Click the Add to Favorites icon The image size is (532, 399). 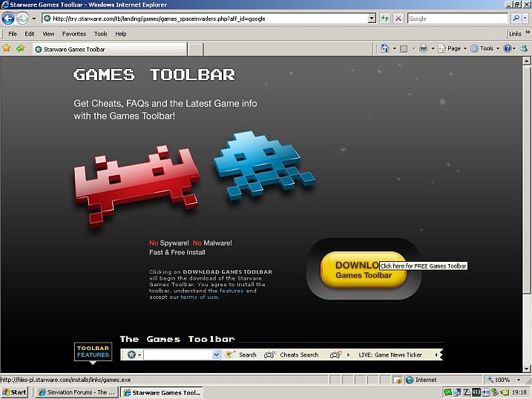pyautogui.click(x=21, y=48)
